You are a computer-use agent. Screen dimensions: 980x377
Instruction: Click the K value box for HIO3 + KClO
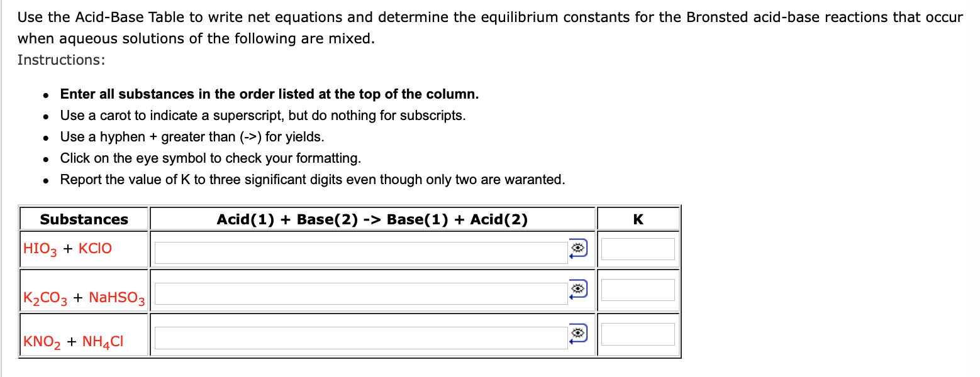click(638, 249)
